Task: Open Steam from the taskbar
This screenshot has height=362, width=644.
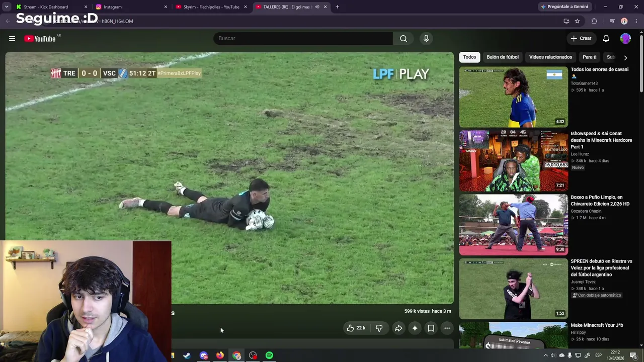Action: (x=187, y=355)
